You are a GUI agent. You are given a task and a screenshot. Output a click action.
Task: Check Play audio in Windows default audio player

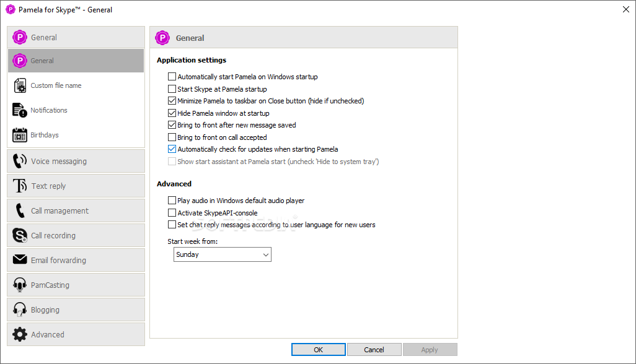(172, 201)
